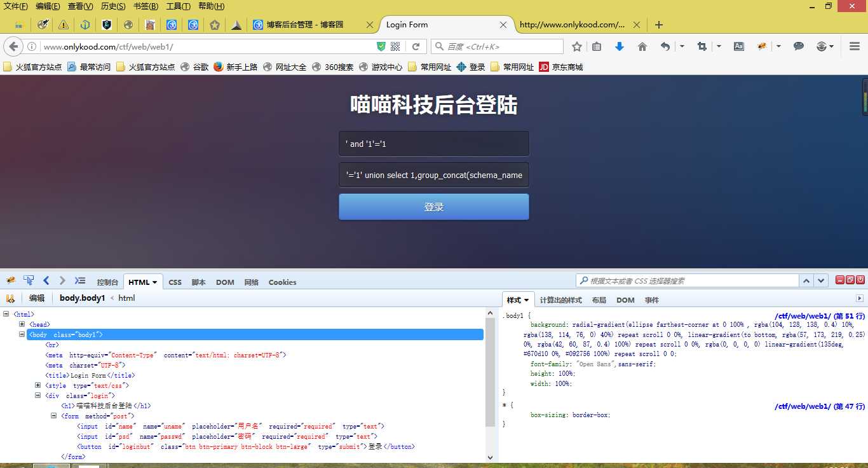Open the HTML tab dropdown in Firebug

click(x=154, y=282)
